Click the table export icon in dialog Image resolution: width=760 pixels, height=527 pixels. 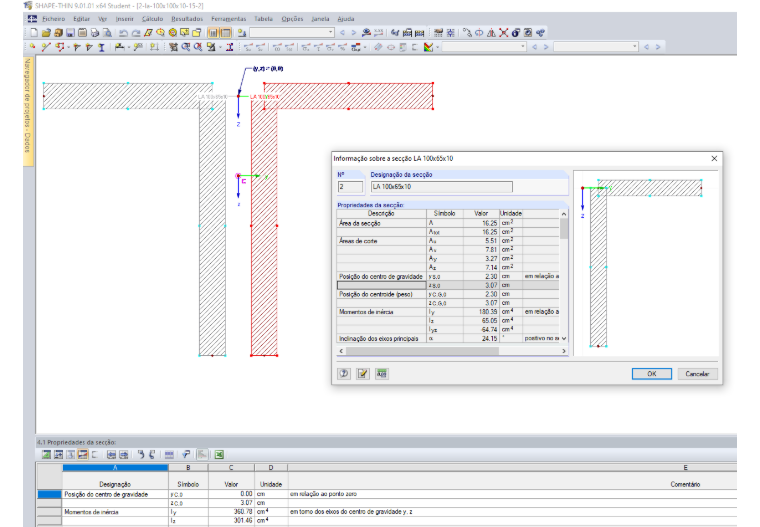[x=381, y=373]
